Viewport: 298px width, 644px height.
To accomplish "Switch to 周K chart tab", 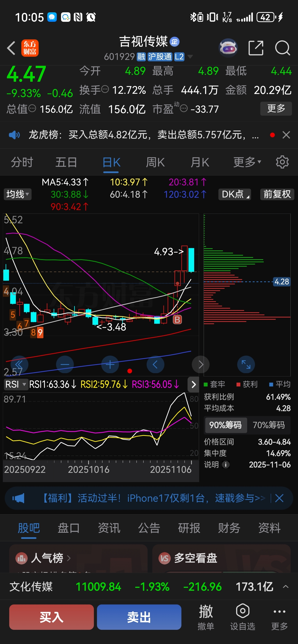I will click(x=155, y=162).
